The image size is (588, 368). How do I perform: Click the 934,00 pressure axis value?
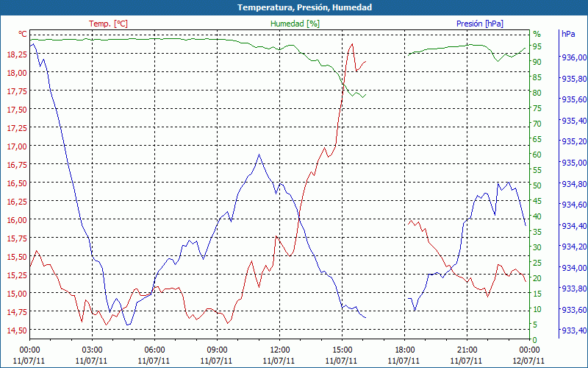tap(573, 268)
